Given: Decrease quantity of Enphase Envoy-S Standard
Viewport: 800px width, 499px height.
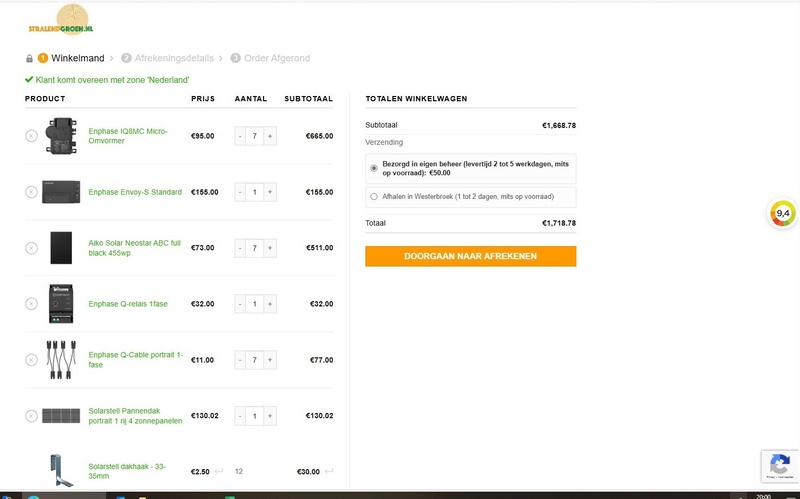Looking at the screenshot, I should click(240, 192).
